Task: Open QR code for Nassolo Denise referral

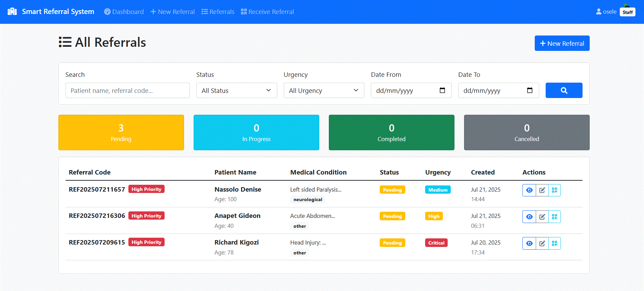Action: (x=555, y=190)
